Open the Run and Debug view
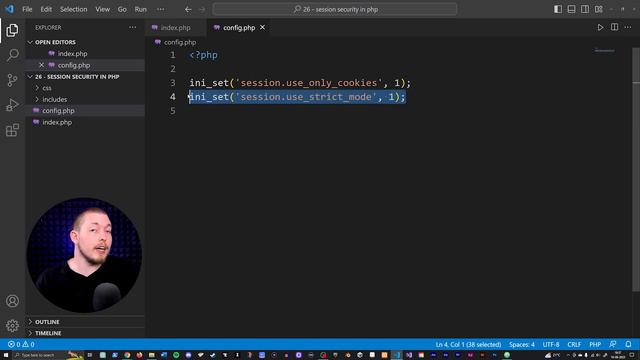The height and width of the screenshot is (360, 640). pyautogui.click(x=12, y=105)
